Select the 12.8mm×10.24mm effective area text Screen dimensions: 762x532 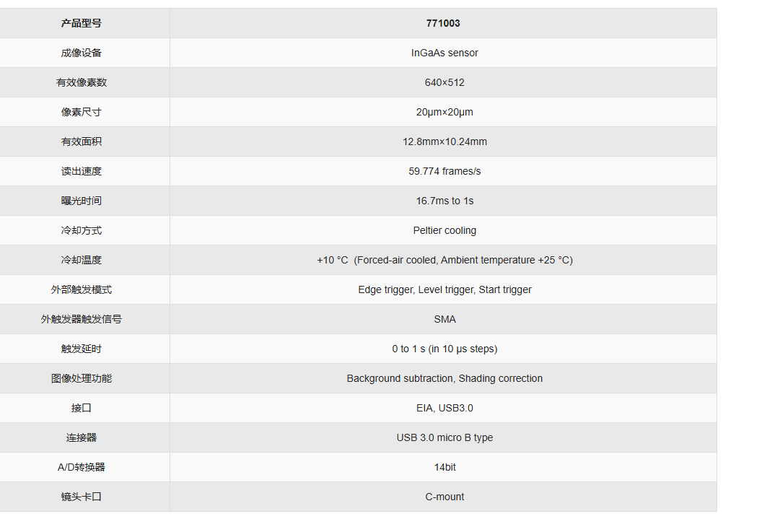[444, 141]
